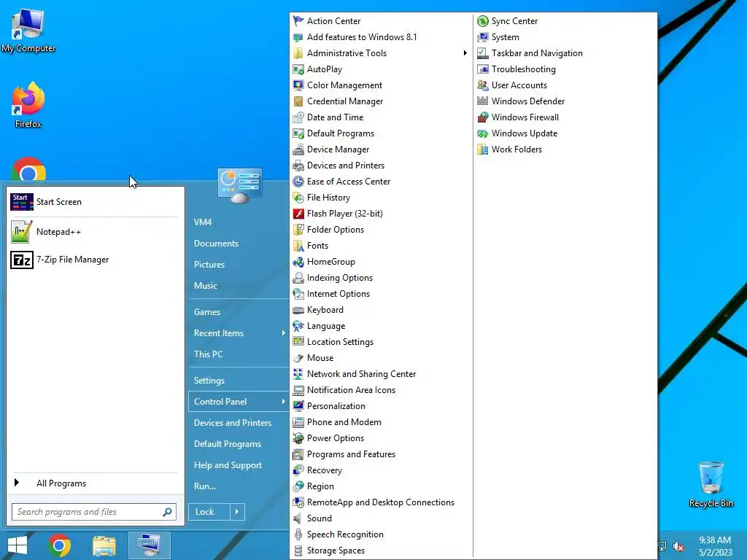Click the Fonts folder icon
The image size is (747, 560).
click(x=298, y=246)
